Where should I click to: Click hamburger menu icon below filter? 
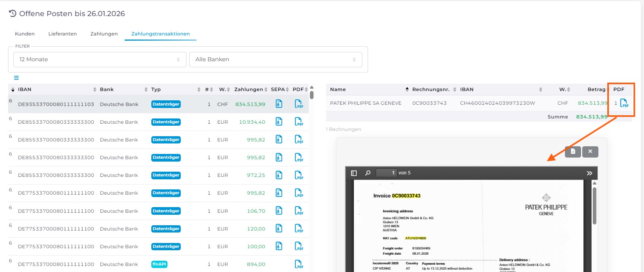point(17,78)
